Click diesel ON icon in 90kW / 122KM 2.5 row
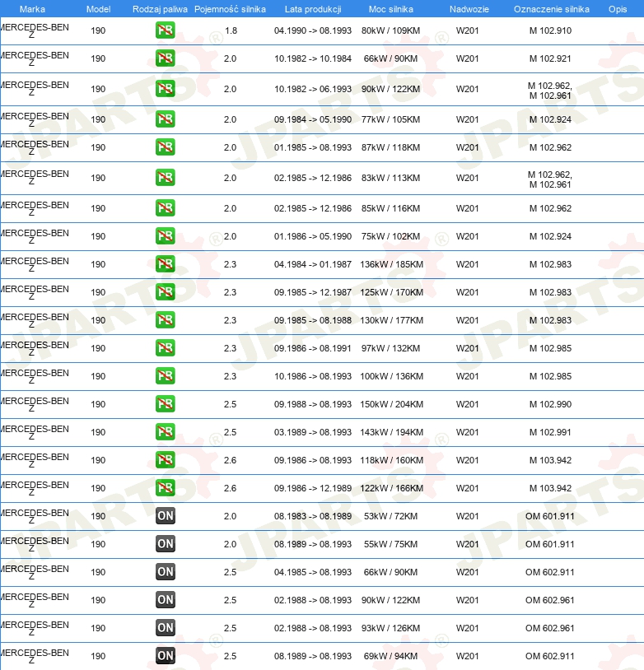Screen dimensions: 644x670 (165, 600)
